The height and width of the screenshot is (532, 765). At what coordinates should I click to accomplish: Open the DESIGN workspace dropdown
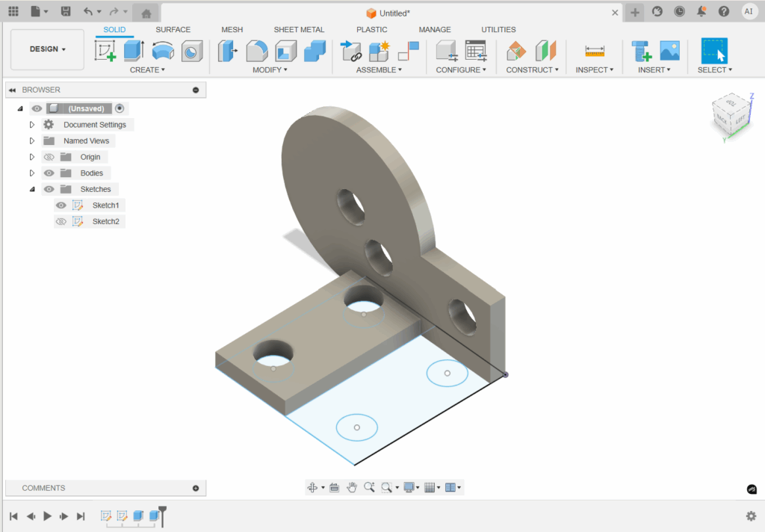click(47, 49)
